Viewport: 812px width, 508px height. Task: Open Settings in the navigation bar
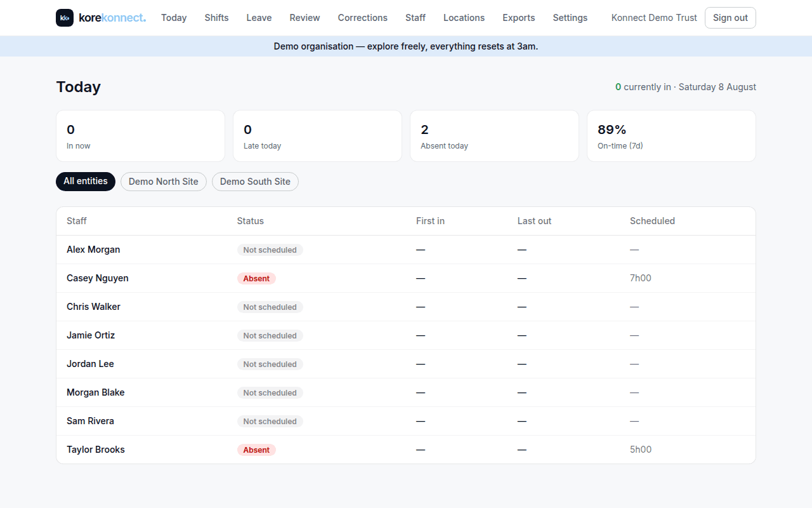tap(570, 18)
